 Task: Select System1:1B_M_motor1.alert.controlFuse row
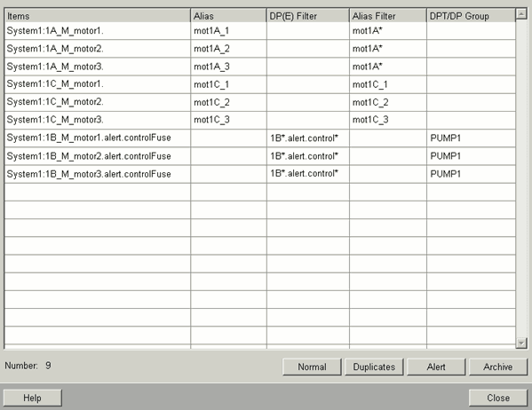(x=260, y=138)
